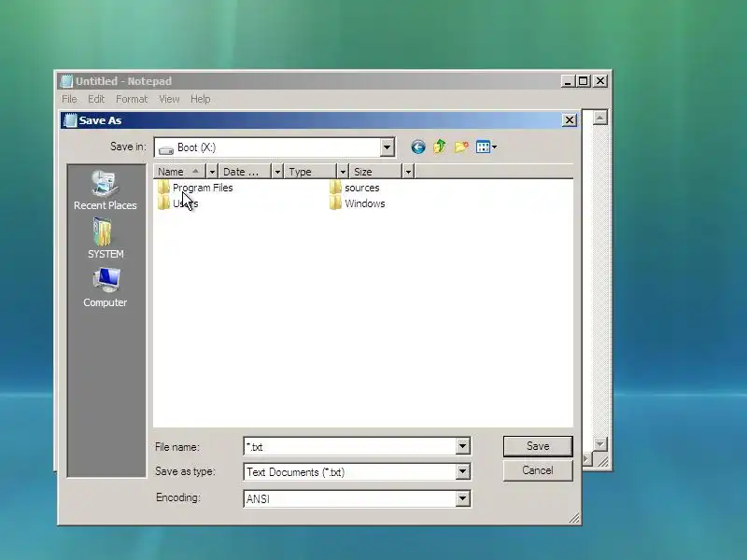Sort by the Name column header
Screen dimensions: 747x560
[x=179, y=172]
